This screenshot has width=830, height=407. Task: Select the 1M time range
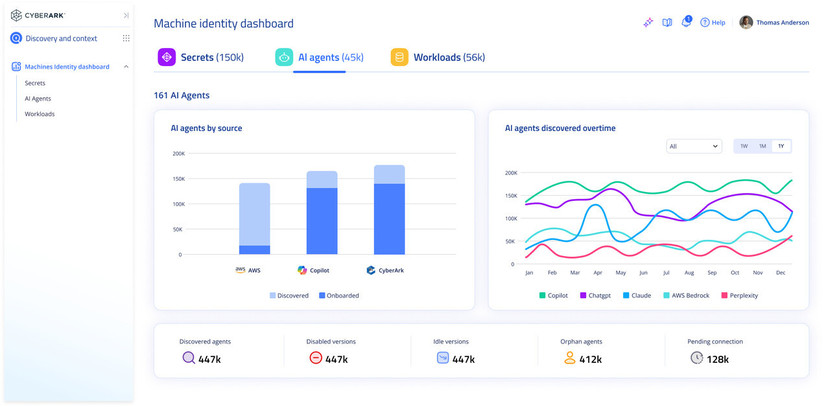(x=762, y=146)
